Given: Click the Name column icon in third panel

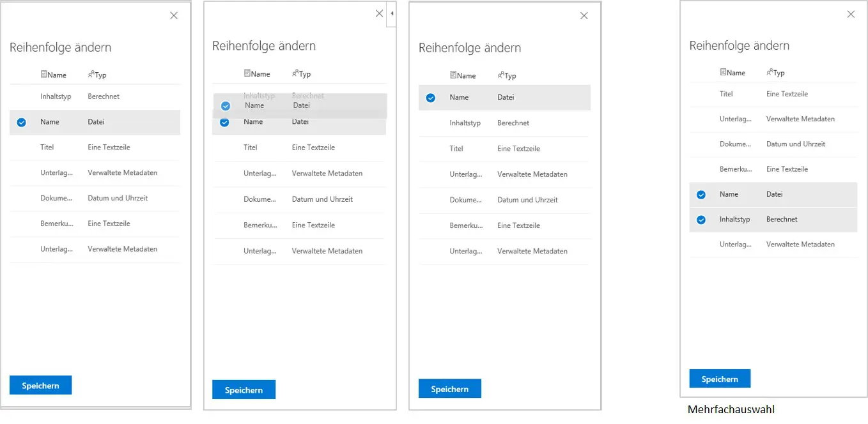Looking at the screenshot, I should pyautogui.click(x=453, y=75).
